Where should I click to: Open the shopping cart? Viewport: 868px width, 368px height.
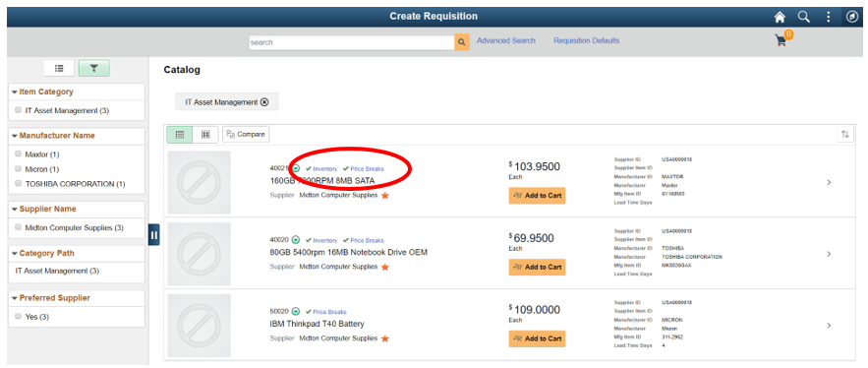tap(782, 39)
